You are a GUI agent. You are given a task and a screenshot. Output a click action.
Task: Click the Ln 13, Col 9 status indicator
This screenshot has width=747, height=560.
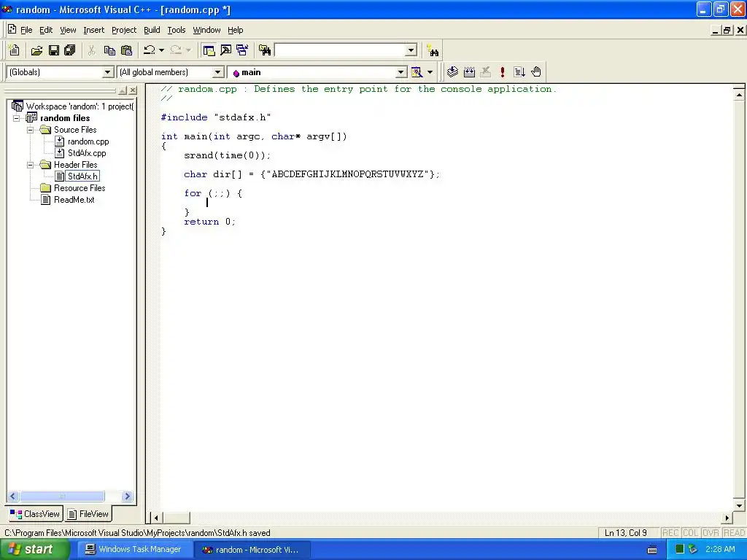625,533
